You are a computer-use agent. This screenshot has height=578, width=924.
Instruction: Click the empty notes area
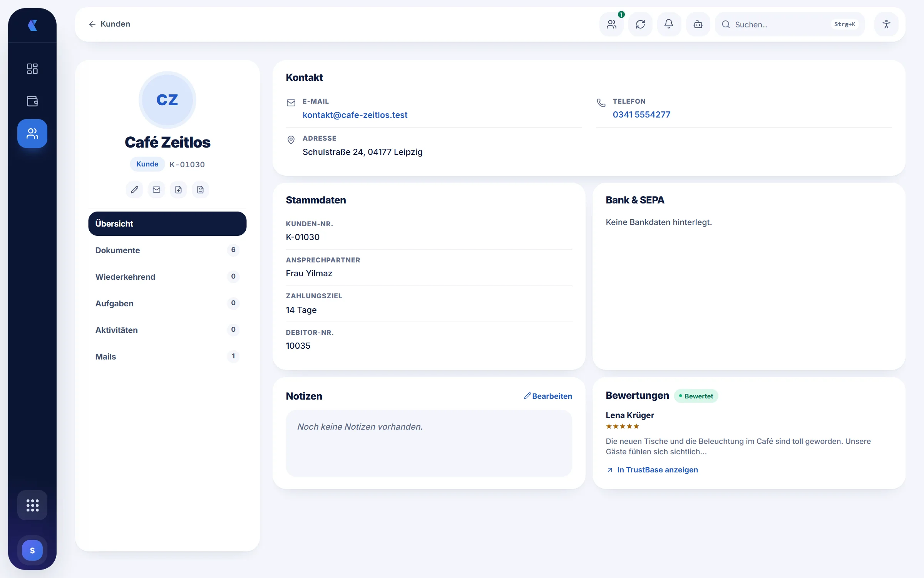pos(429,443)
